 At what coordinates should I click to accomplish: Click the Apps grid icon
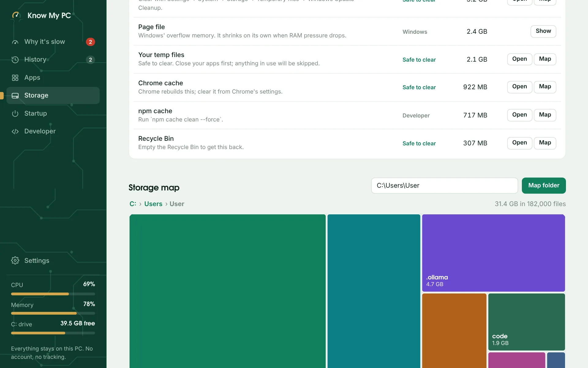pos(15,78)
